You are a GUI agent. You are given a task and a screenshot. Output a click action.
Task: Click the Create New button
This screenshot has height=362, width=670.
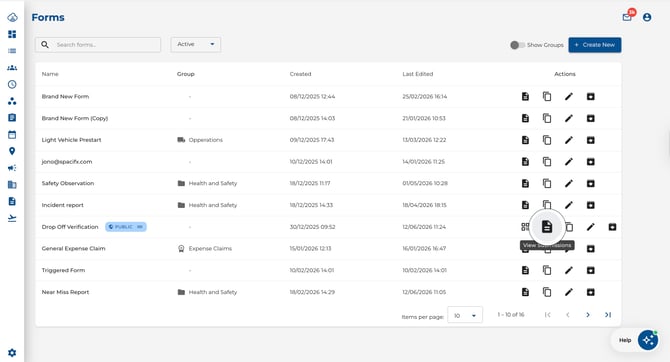(x=595, y=45)
